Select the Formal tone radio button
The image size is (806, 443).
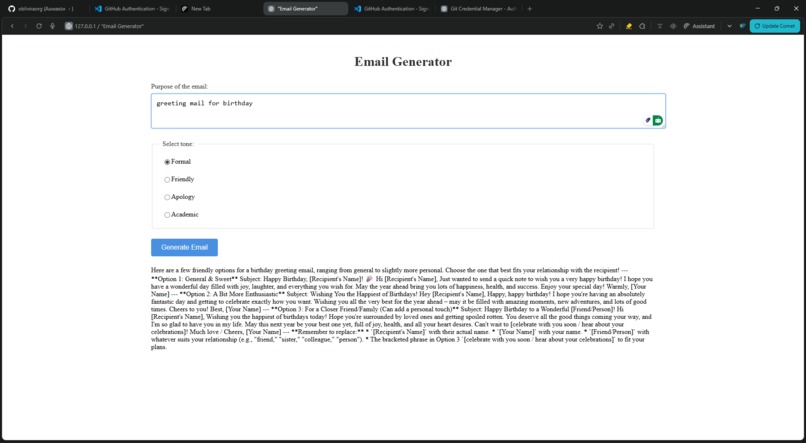[x=167, y=162]
